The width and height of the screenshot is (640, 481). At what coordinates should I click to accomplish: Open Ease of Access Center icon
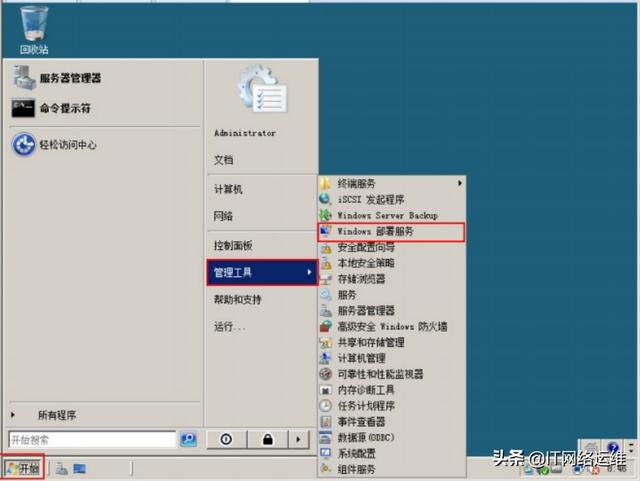point(23,144)
